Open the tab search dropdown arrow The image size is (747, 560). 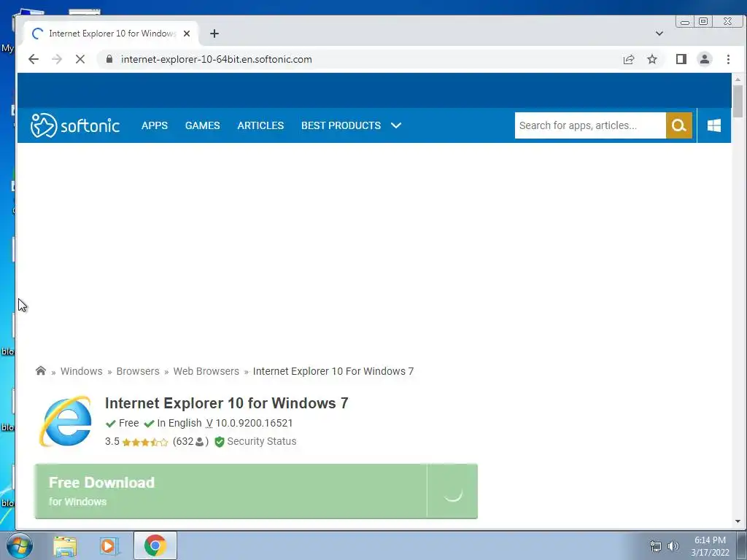tap(659, 34)
